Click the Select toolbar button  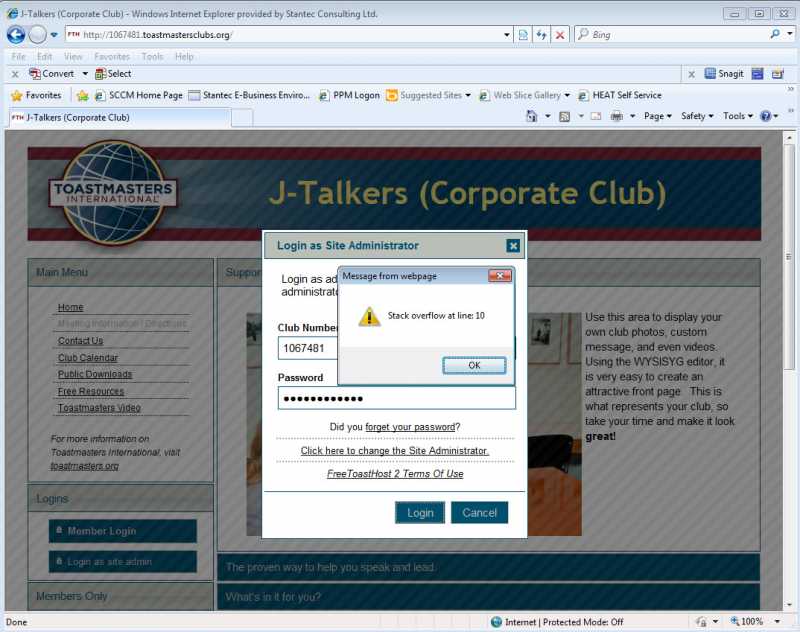click(x=113, y=74)
